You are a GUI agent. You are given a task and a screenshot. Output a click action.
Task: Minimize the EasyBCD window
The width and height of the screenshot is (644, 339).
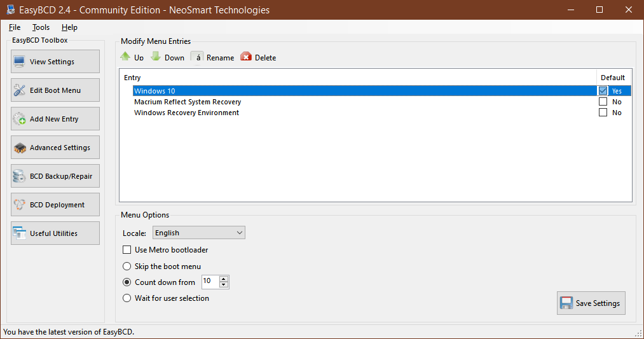click(570, 10)
